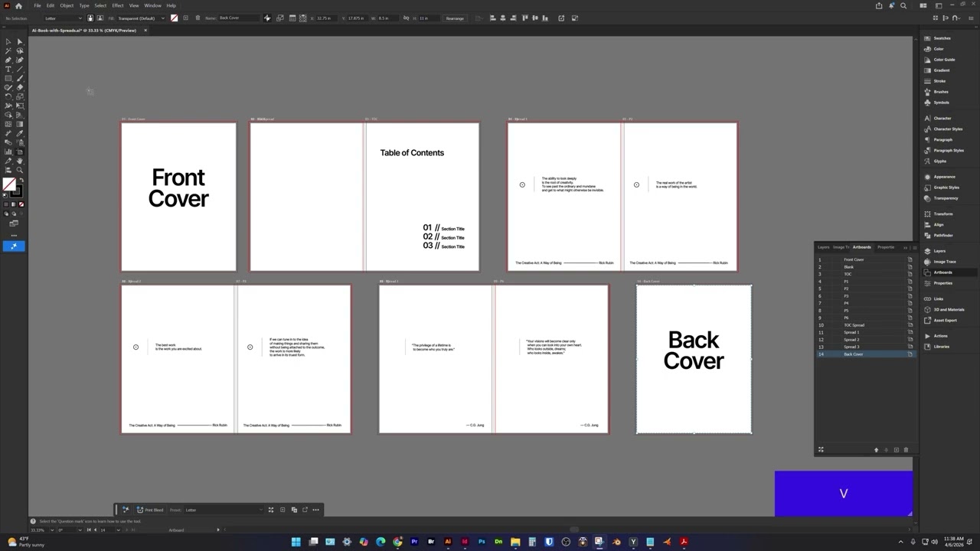Open the Edit Toolbar three dots
This screenshot has height=551, width=980.
pos(13,235)
